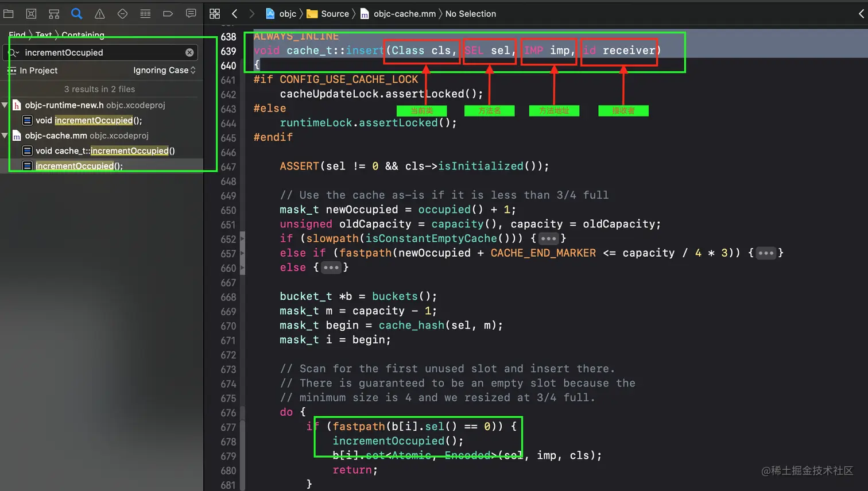Image resolution: width=868 pixels, height=491 pixels.
Task: Open the Debug navigator icon
Action: pos(145,14)
